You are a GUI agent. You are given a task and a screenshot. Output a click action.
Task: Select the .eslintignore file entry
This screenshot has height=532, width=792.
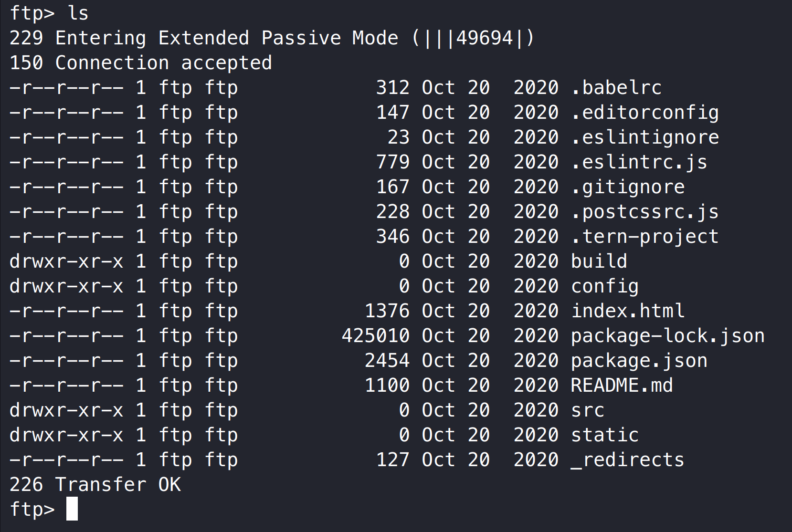[x=644, y=137]
